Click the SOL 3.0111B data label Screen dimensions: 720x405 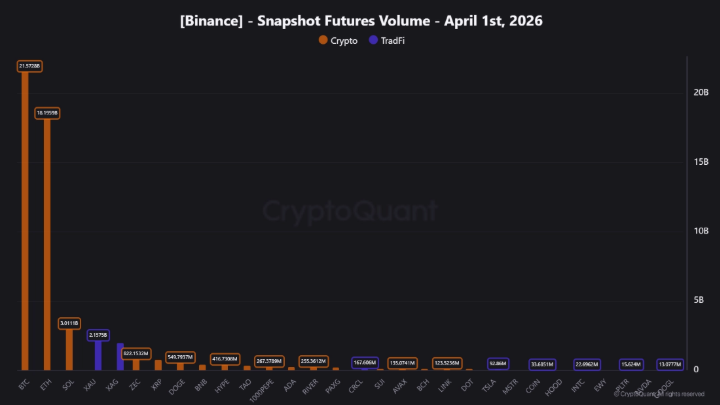point(69,323)
